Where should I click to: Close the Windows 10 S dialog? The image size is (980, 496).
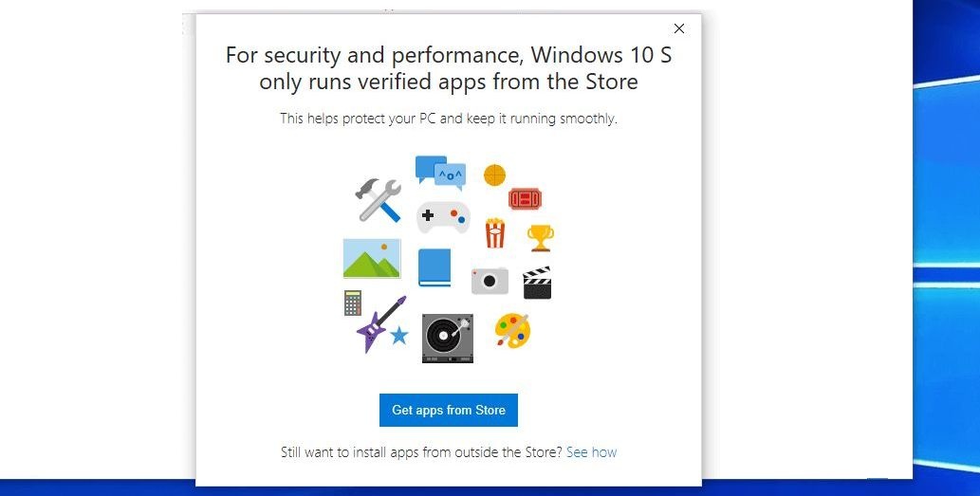(x=678, y=29)
